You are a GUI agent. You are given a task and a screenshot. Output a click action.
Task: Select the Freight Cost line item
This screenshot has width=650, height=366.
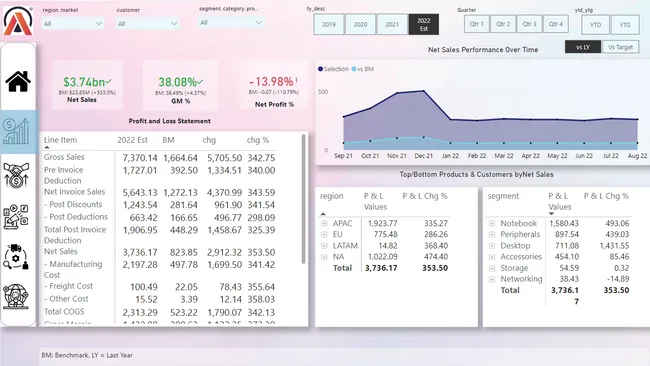[68, 286]
